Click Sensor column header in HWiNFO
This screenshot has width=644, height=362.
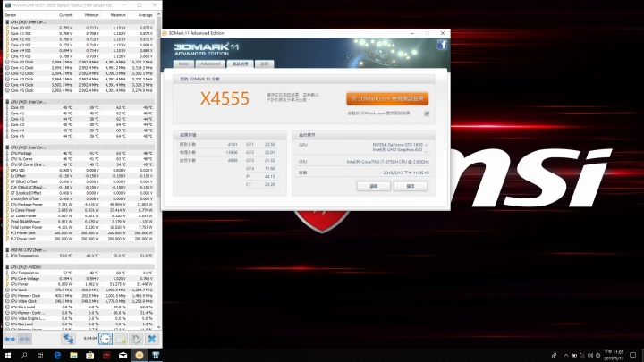tap(25, 15)
